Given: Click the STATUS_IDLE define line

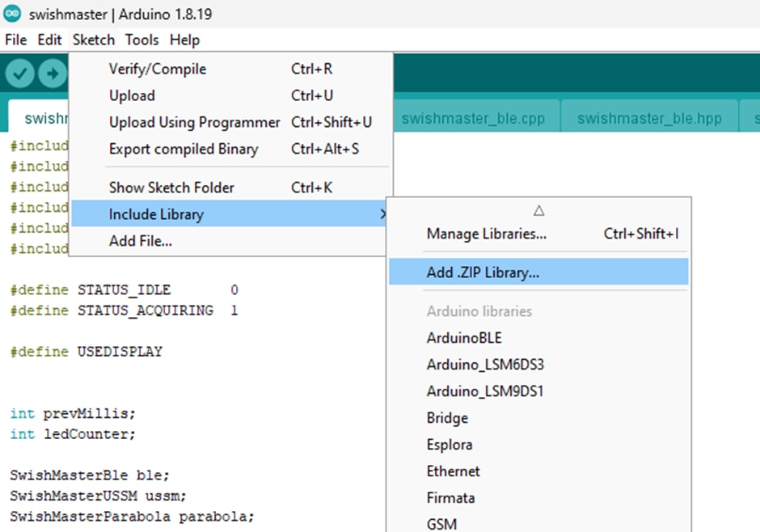Looking at the screenshot, I should [x=124, y=289].
